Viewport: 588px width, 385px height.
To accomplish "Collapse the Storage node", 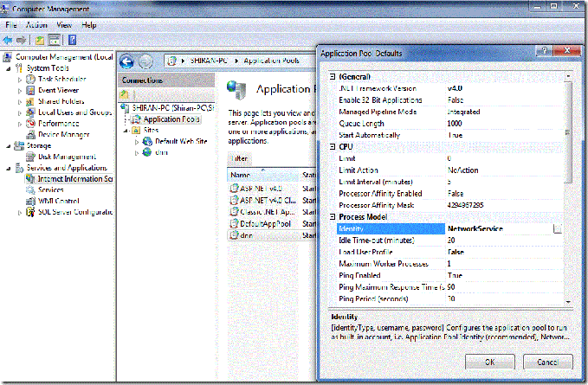I will [x=9, y=146].
